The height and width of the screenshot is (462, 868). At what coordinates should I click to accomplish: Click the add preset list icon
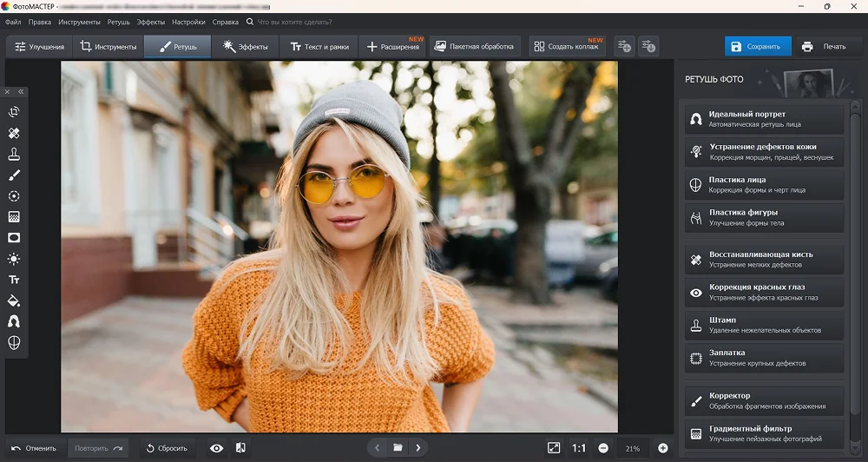(624, 47)
